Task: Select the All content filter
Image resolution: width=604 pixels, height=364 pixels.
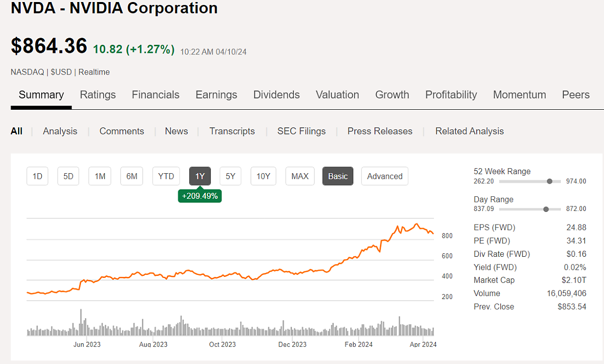Action: 17,131
